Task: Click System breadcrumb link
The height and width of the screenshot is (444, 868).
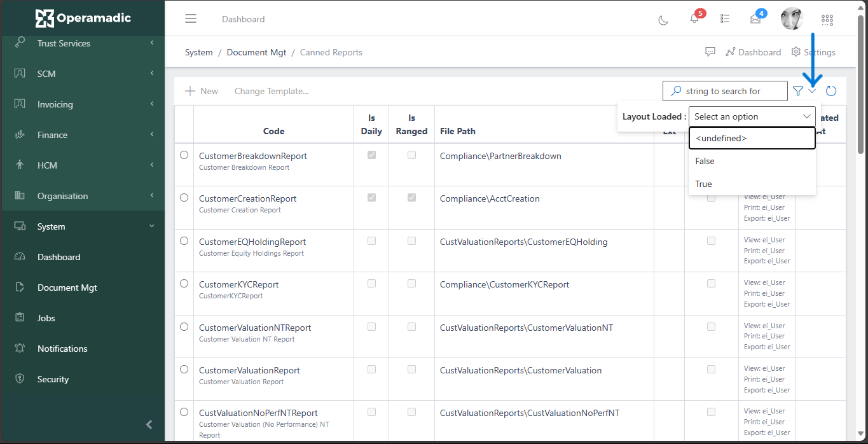Action: pyautogui.click(x=198, y=52)
